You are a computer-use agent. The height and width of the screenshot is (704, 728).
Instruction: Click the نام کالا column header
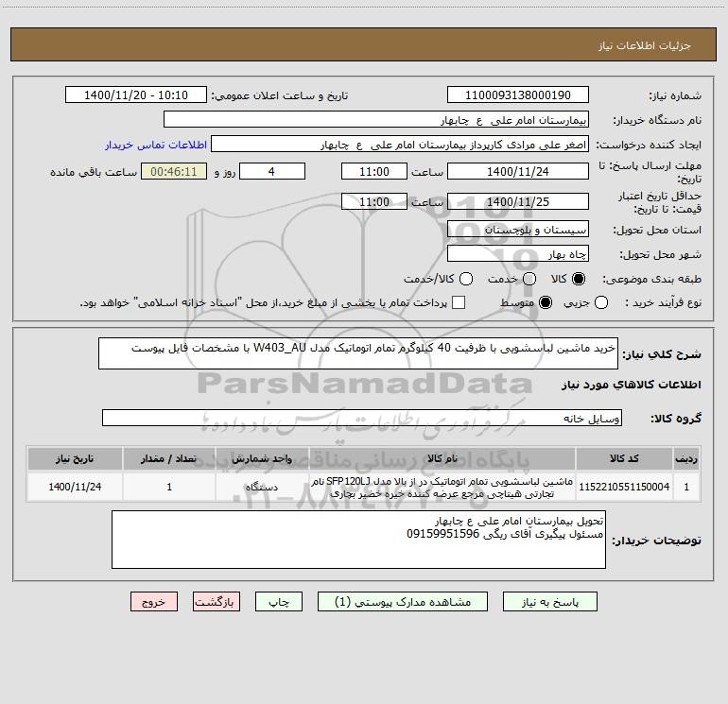click(x=442, y=458)
